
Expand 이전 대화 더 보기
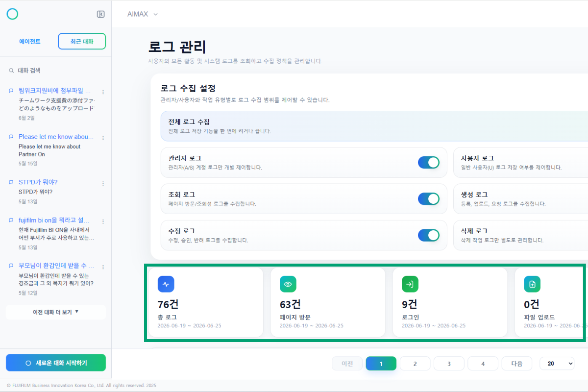click(56, 312)
